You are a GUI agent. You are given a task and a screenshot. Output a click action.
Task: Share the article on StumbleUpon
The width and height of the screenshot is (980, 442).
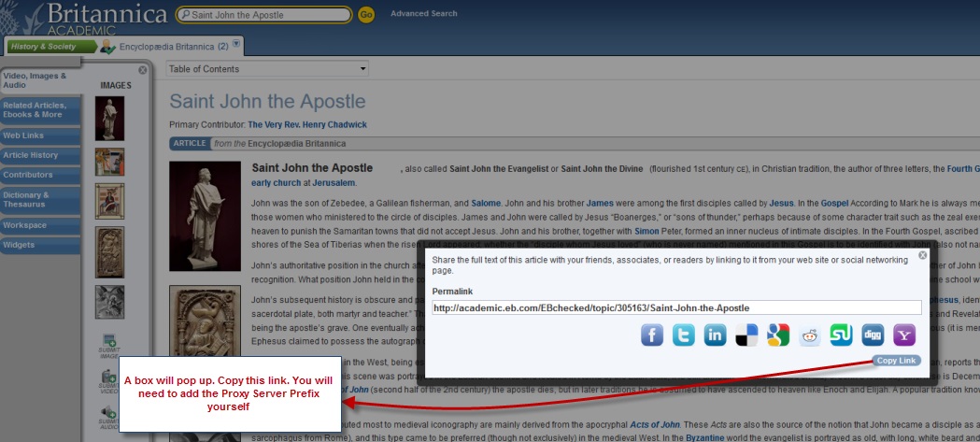click(x=841, y=335)
